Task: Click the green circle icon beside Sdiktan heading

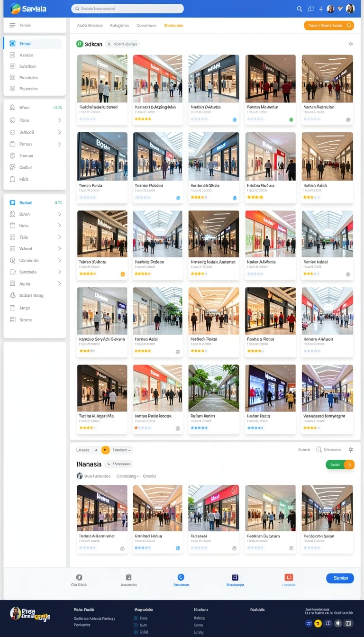Action: click(x=80, y=44)
